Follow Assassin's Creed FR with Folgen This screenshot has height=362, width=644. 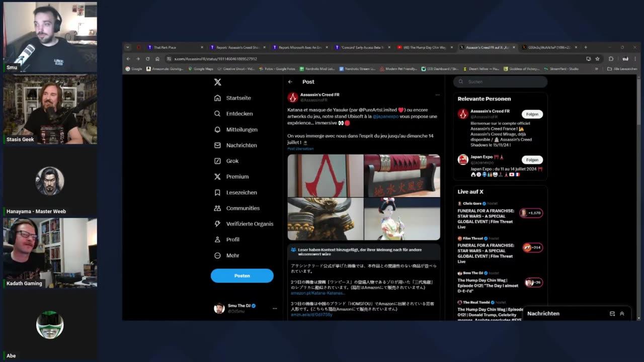(x=532, y=114)
